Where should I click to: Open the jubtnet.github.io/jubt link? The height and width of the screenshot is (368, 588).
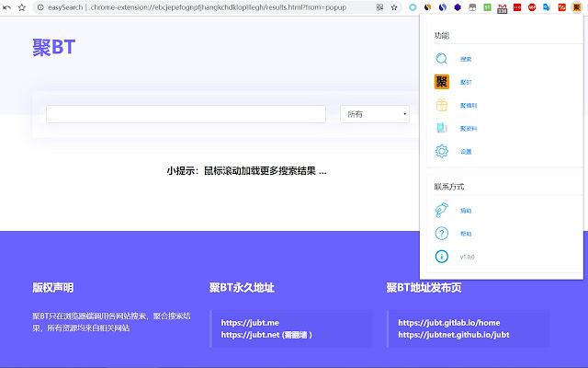[x=453, y=335]
